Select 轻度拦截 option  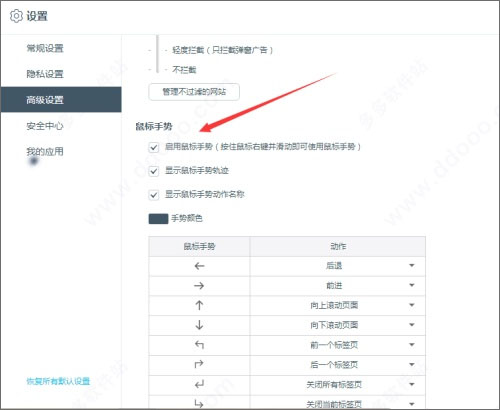tap(222, 50)
